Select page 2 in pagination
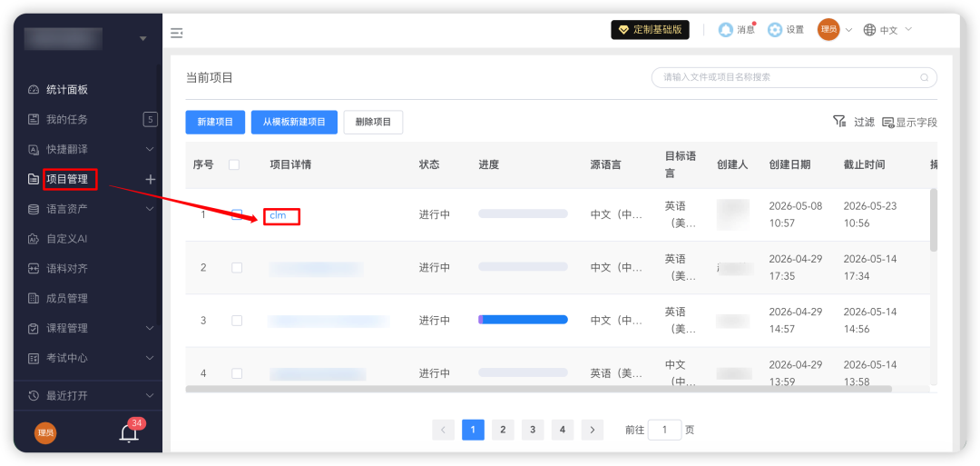The height and width of the screenshot is (466, 980). point(503,430)
